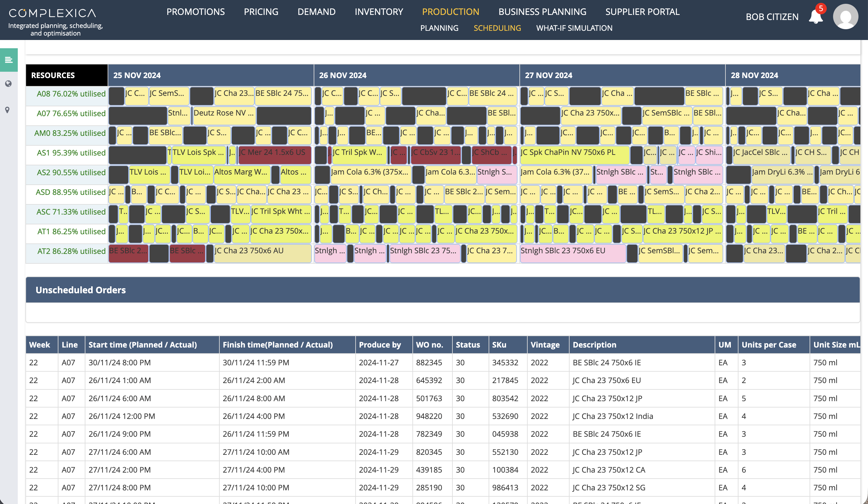This screenshot has width=868, height=504.
Task: Sort by the Produce by column header
Action: 384,345
